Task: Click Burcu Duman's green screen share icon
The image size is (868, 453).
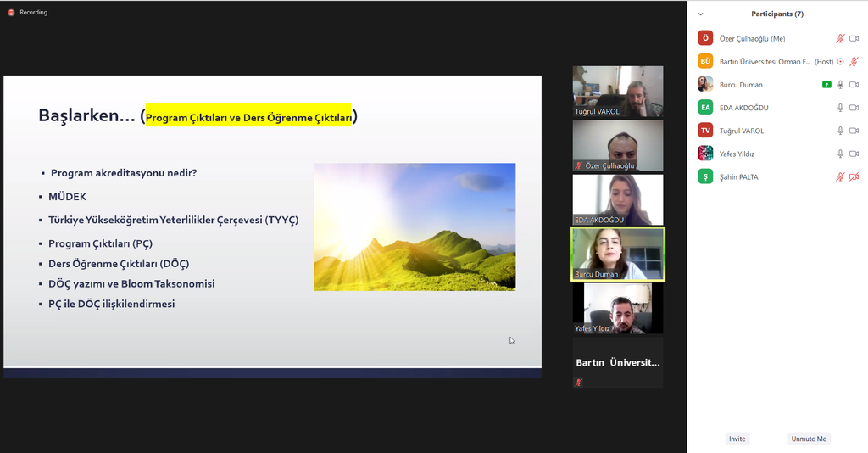Action: click(826, 85)
